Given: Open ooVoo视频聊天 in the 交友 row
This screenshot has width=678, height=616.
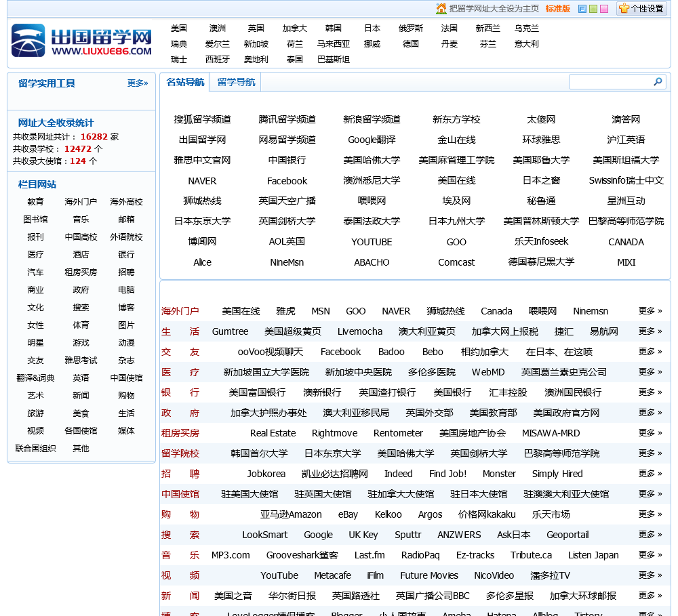Looking at the screenshot, I should tap(271, 352).
